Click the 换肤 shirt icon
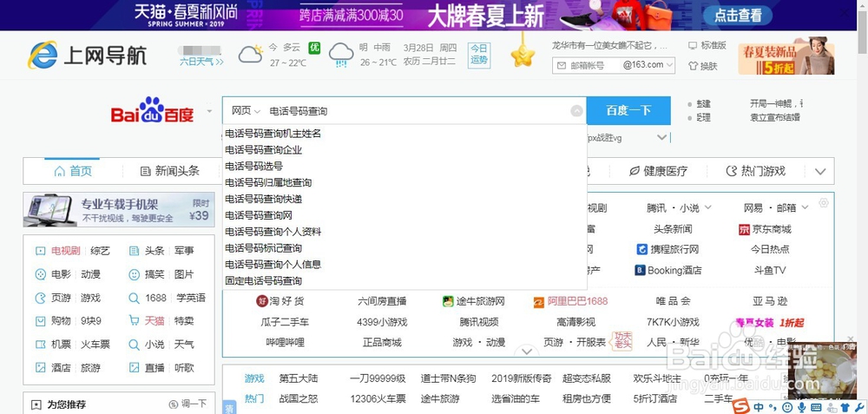 coord(693,66)
